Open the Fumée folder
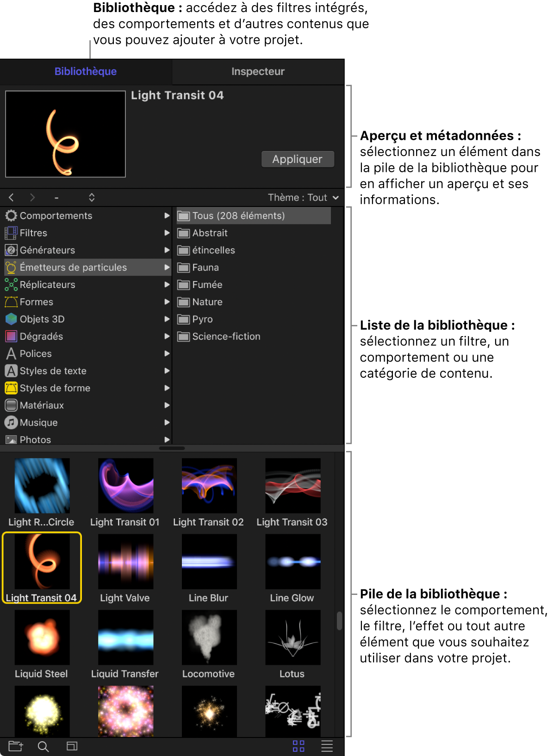 point(254,285)
